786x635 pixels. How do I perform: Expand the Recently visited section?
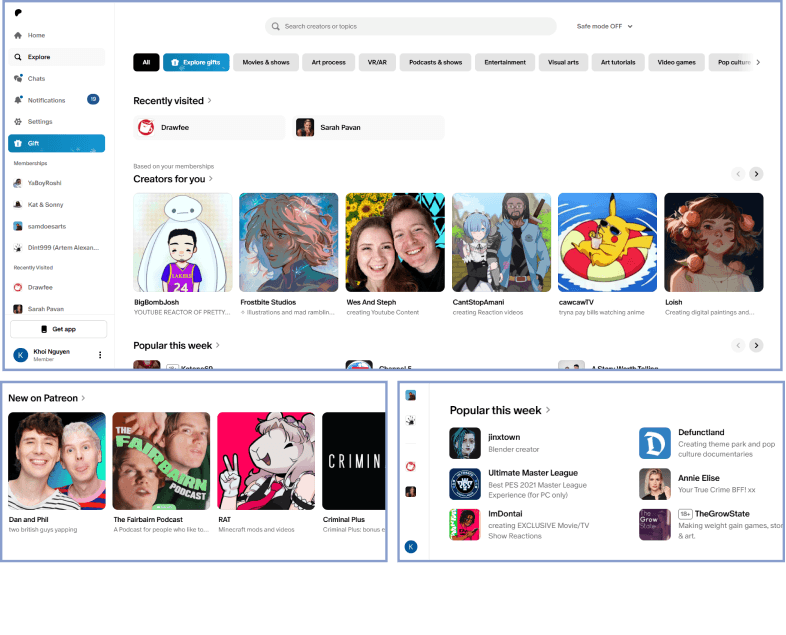172,101
